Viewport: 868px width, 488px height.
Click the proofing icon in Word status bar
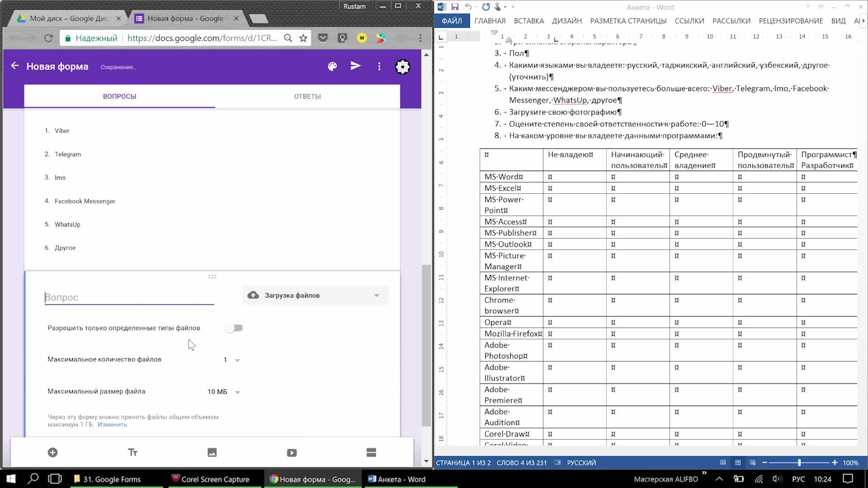coord(558,462)
